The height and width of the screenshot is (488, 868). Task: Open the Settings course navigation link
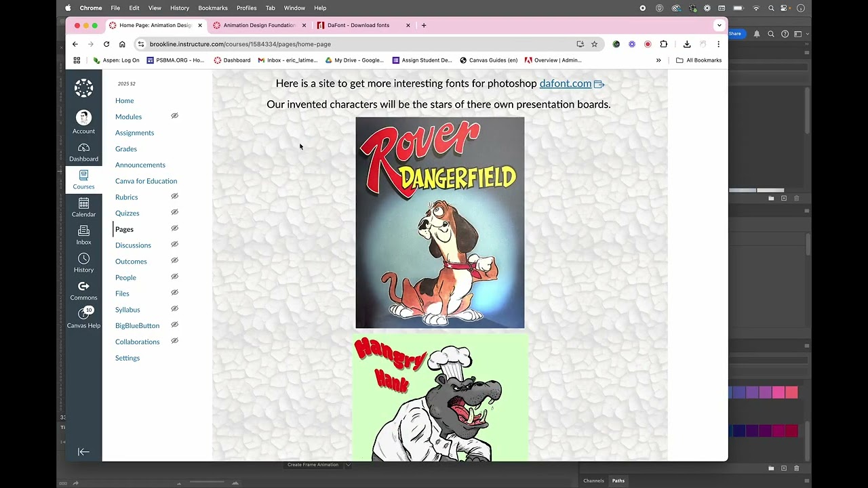(x=127, y=358)
